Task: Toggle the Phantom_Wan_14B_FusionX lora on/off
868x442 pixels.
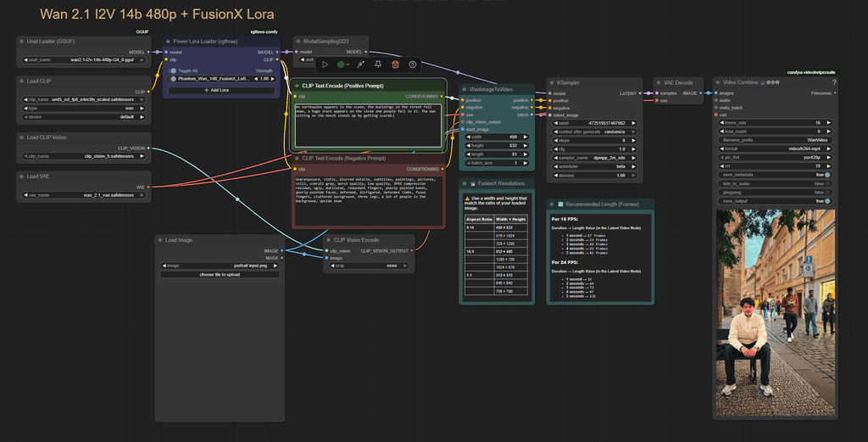Action: [173, 79]
